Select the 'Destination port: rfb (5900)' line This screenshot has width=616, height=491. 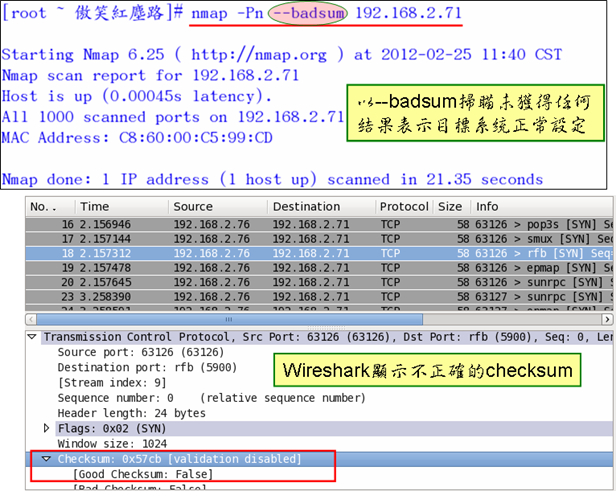coord(147,367)
